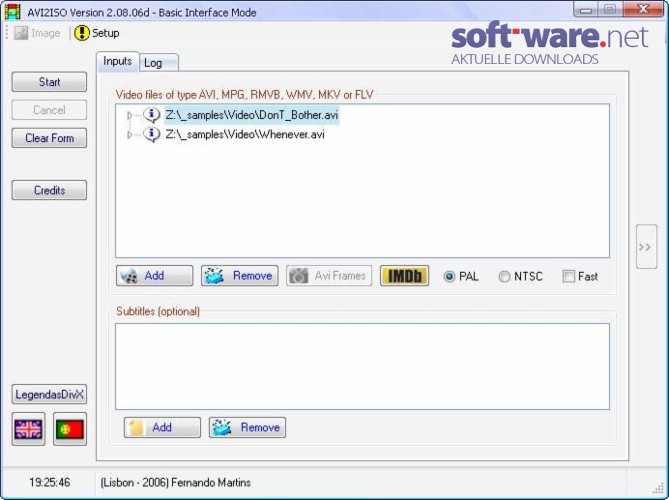Click the 19:25:46 clock in status bar
This screenshot has width=669, height=500.
click(x=49, y=483)
